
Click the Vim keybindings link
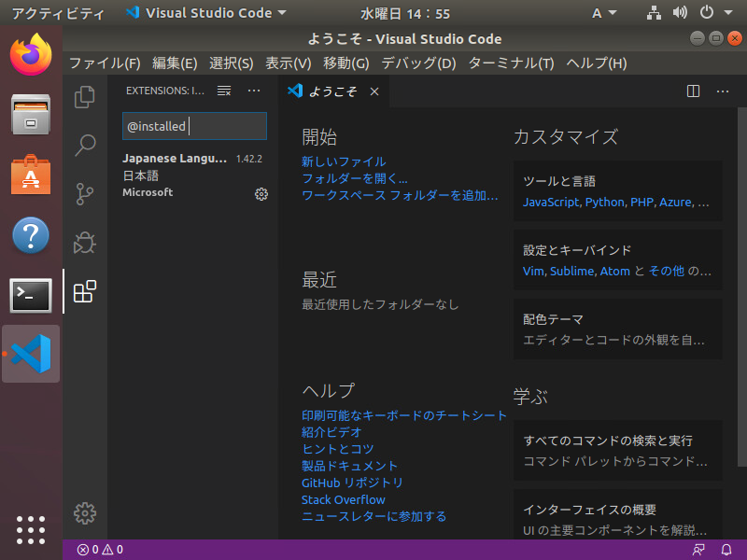pyautogui.click(x=533, y=272)
